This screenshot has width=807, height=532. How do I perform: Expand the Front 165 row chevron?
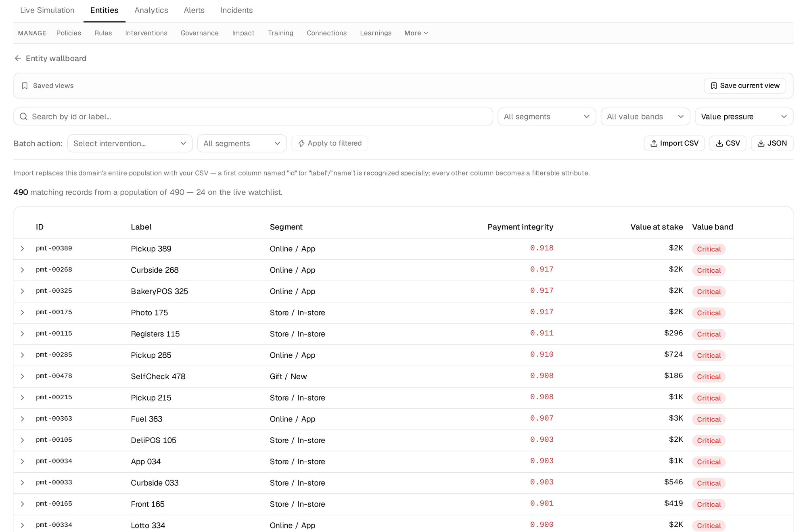23,504
